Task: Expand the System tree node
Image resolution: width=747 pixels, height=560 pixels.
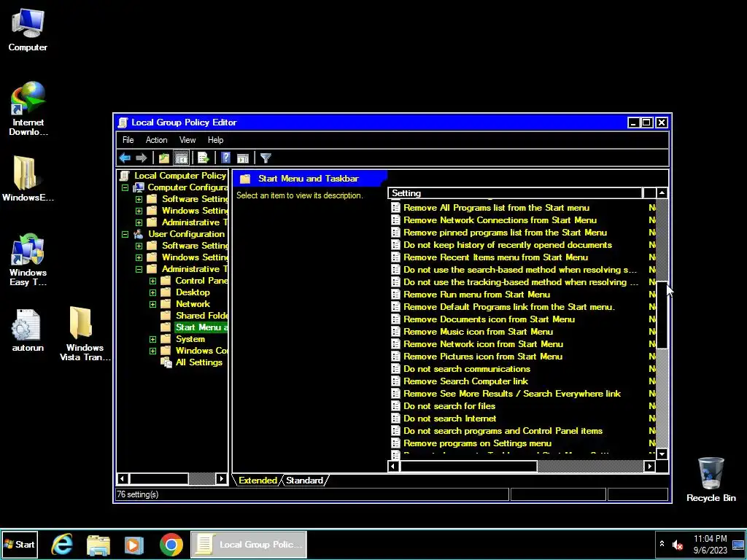Action: point(152,340)
